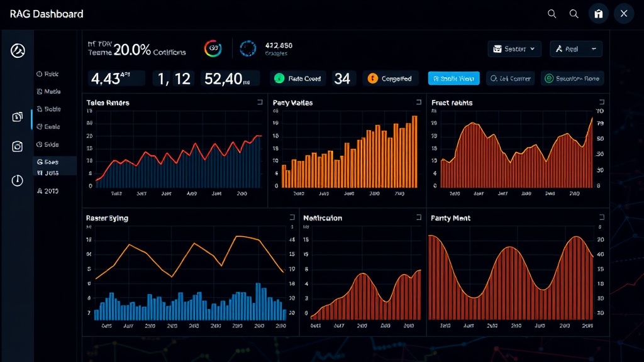The width and height of the screenshot is (644, 362).
Task: Expand the Nefircaion chart via corner icon
Action: click(418, 217)
